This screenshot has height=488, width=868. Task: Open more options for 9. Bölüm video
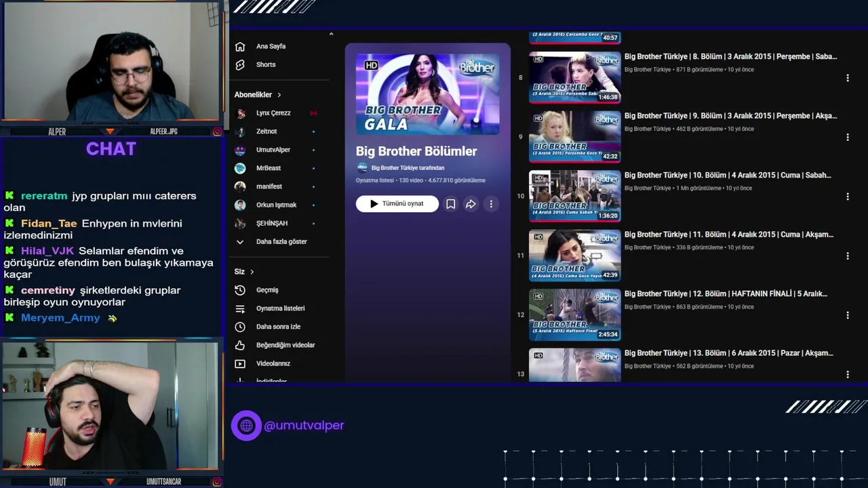847,137
